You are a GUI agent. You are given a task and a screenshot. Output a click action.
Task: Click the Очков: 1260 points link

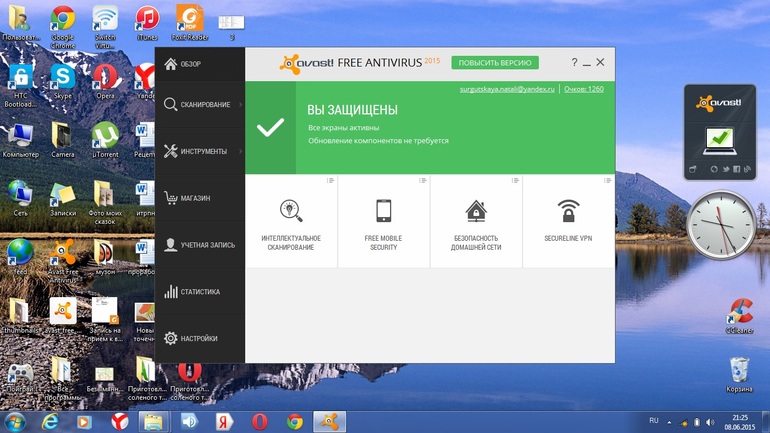click(x=583, y=89)
